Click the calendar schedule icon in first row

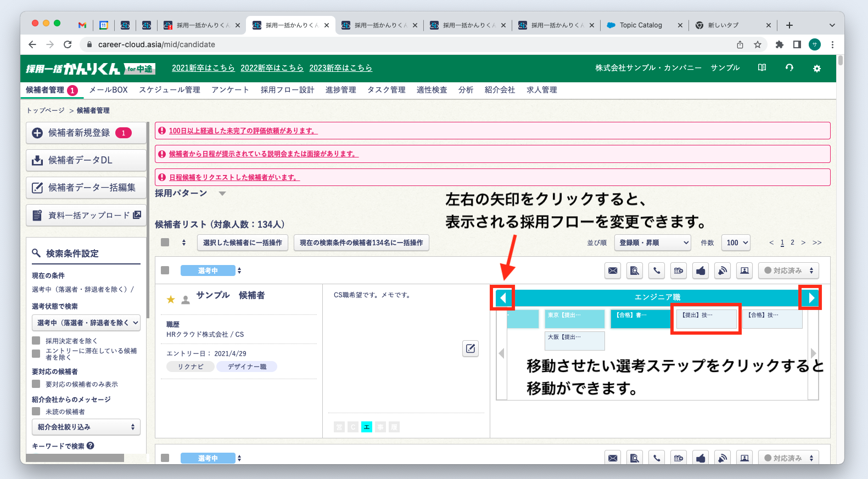[679, 271]
